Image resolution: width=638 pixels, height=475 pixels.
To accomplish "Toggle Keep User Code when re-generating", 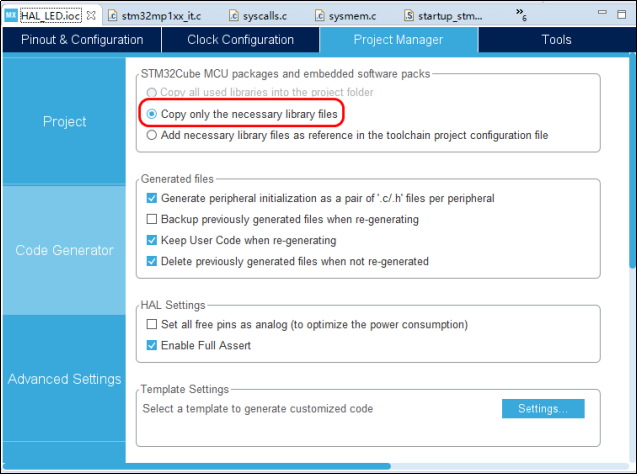I will click(x=152, y=240).
